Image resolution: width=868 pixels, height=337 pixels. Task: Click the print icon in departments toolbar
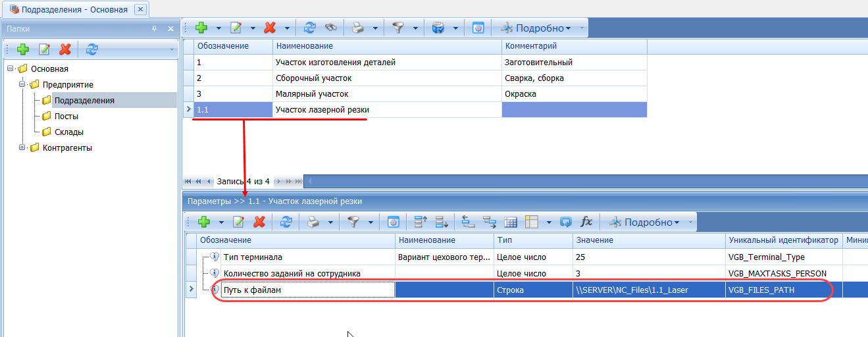(x=357, y=28)
